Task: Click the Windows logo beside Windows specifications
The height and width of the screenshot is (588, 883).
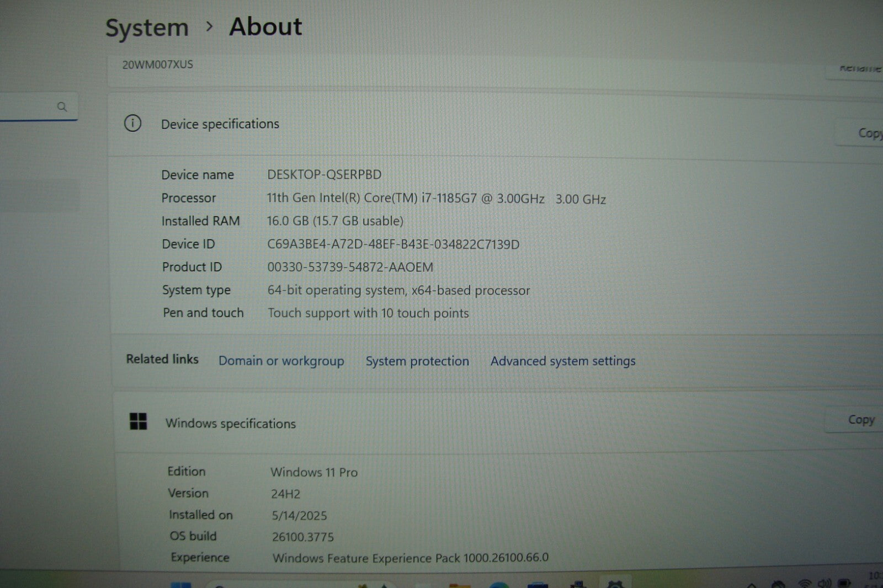Action: click(x=138, y=421)
